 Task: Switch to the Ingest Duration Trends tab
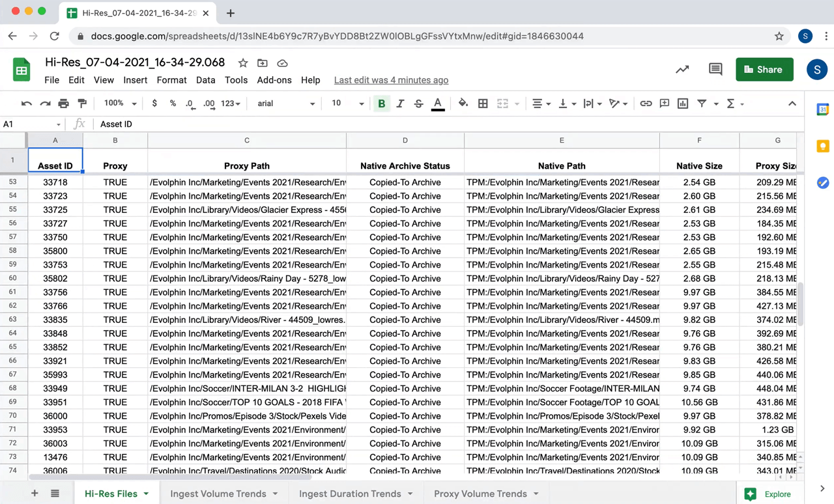(x=350, y=494)
